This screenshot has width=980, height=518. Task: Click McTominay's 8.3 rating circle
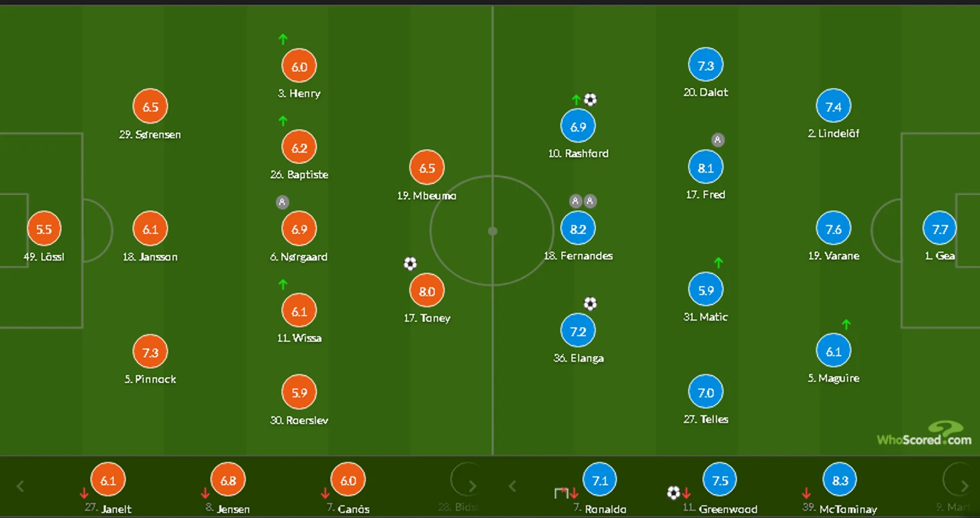pos(840,480)
